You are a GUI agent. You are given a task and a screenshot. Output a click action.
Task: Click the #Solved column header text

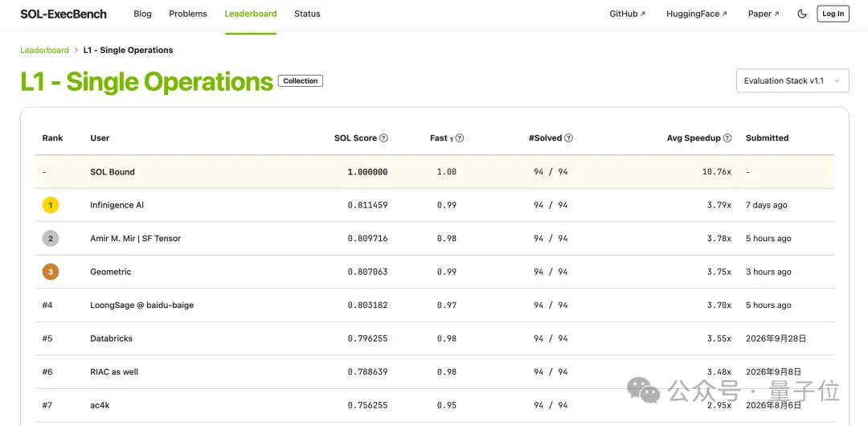point(545,138)
